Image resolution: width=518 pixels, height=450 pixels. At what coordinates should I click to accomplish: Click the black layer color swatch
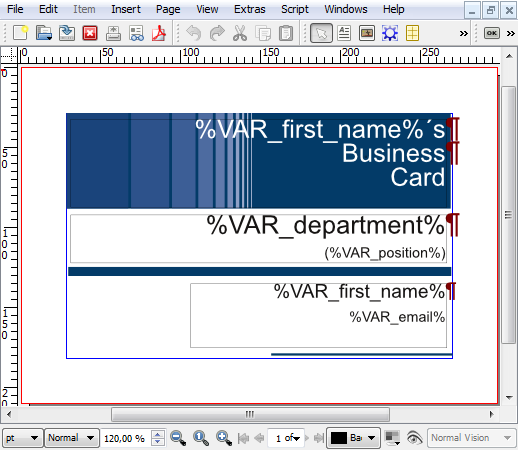tap(339, 438)
